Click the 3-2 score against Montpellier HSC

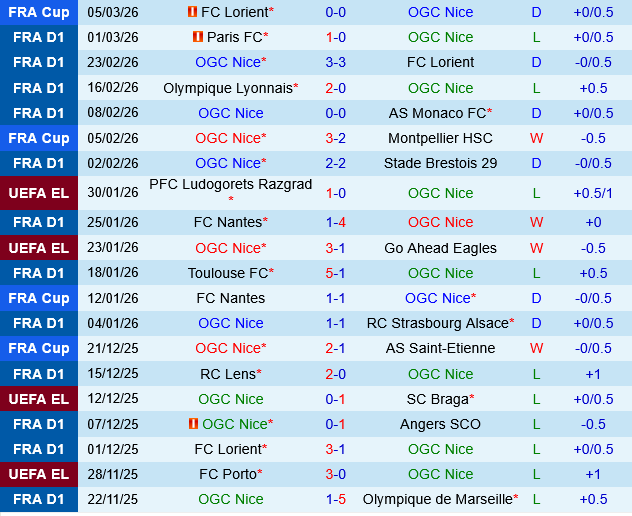335,138
